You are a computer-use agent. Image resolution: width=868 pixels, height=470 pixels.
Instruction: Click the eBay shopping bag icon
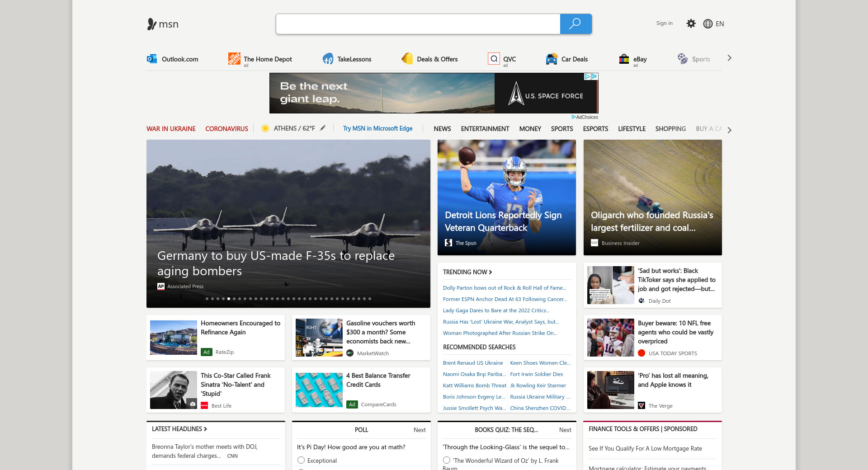(624, 59)
